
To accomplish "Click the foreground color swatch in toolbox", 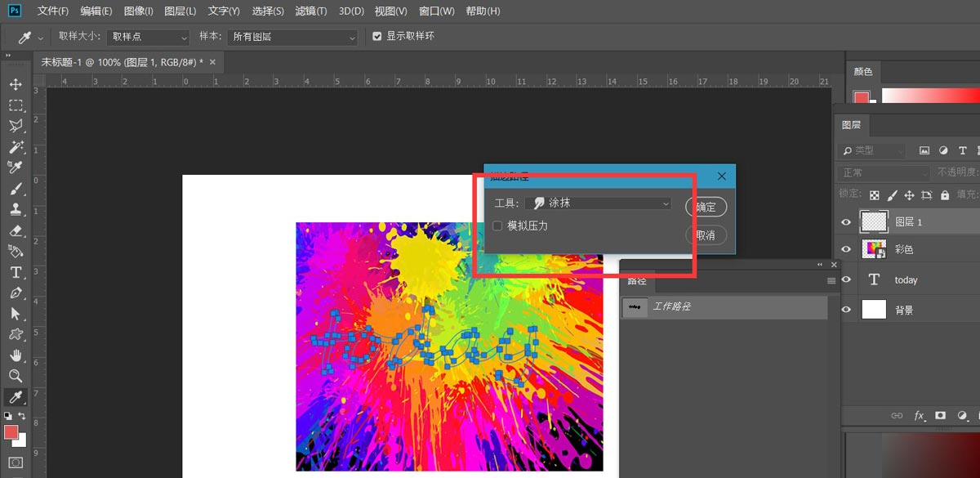I will [11, 431].
